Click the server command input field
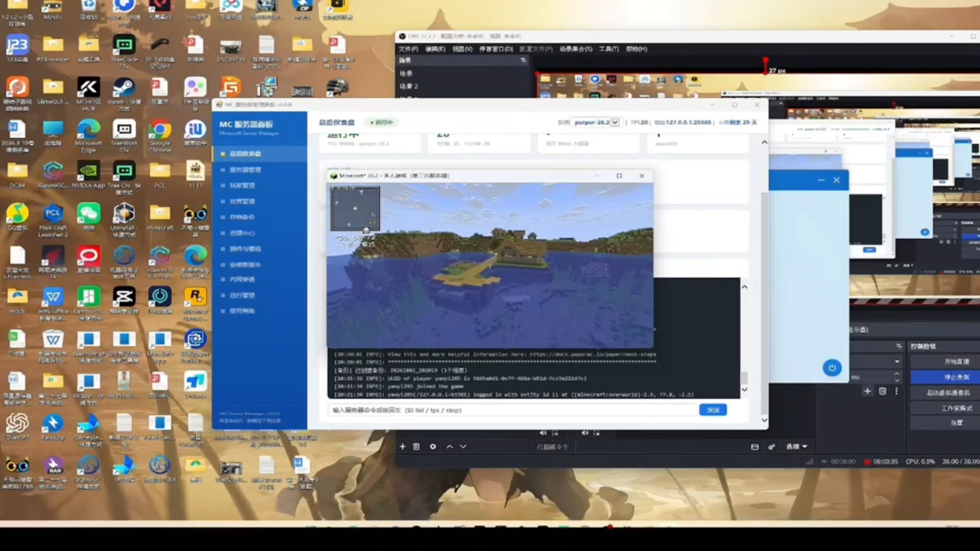Image resolution: width=980 pixels, height=551 pixels. (x=512, y=410)
